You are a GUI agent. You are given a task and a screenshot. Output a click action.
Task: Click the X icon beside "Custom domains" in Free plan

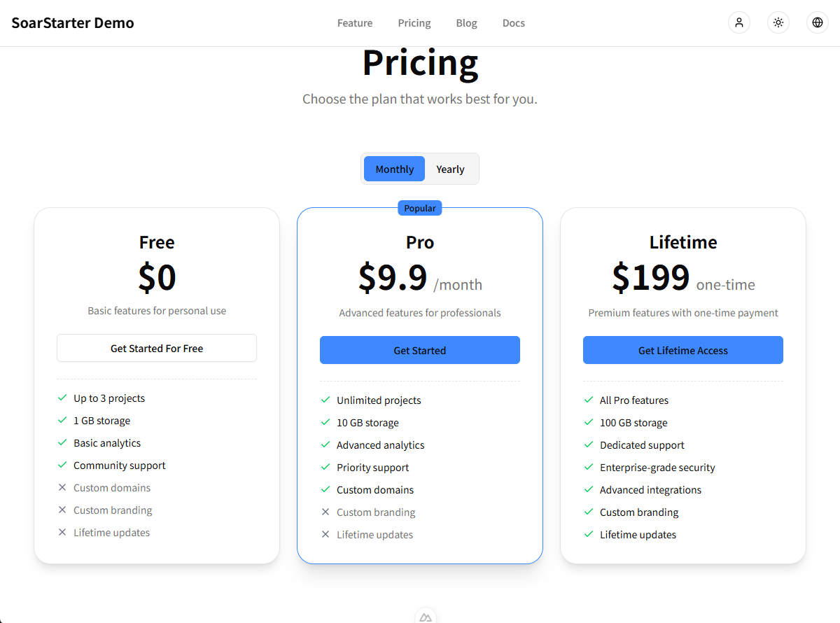pyautogui.click(x=62, y=487)
